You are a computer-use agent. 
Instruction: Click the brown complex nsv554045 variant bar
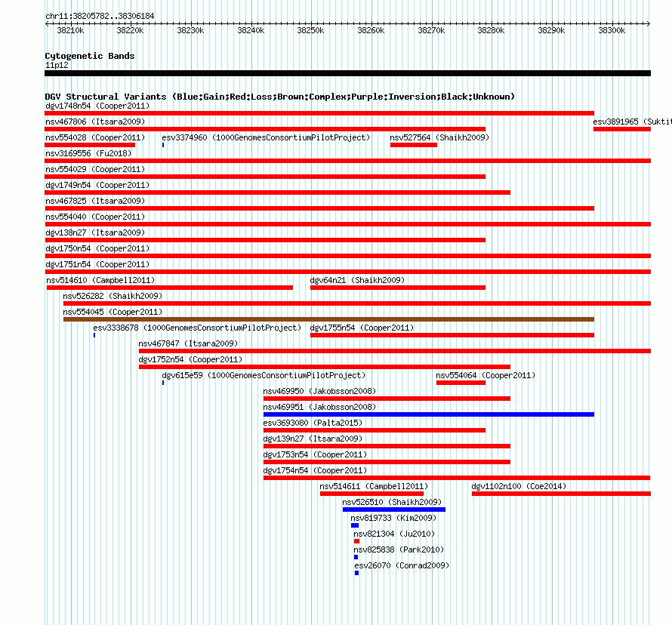(328, 319)
